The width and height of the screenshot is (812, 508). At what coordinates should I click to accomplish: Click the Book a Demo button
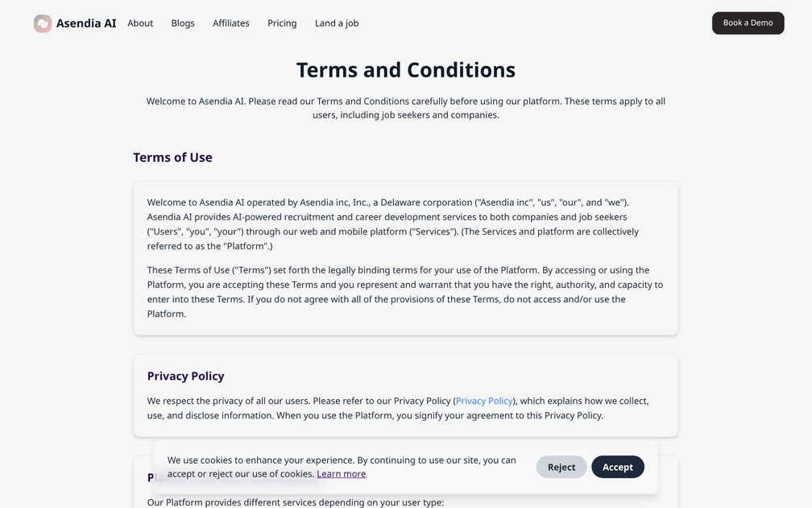[x=748, y=23]
